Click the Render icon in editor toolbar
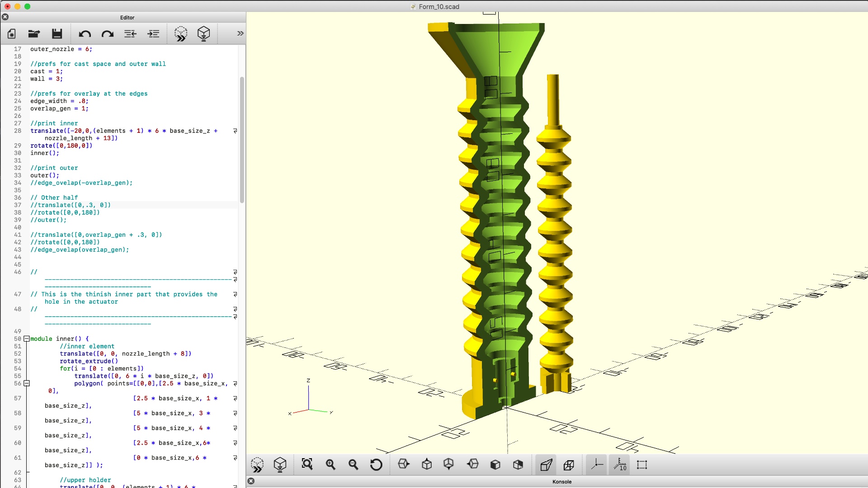This screenshot has height=488, width=868. tap(204, 34)
